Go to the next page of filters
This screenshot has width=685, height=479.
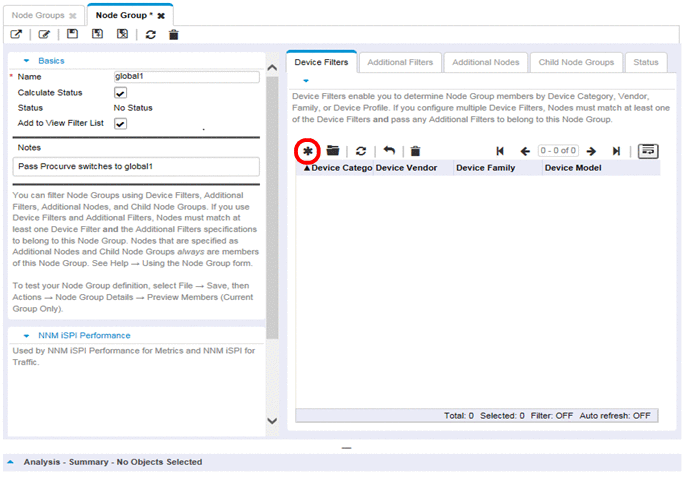click(592, 151)
